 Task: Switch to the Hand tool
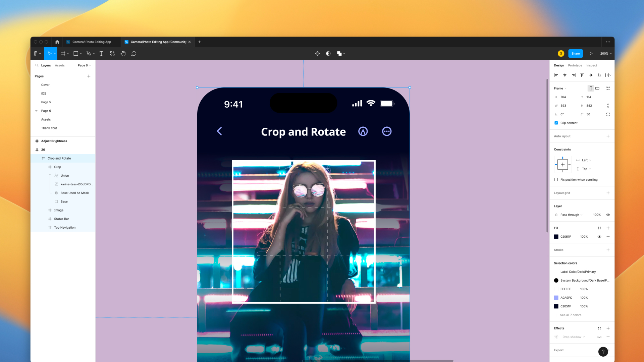coord(123,53)
